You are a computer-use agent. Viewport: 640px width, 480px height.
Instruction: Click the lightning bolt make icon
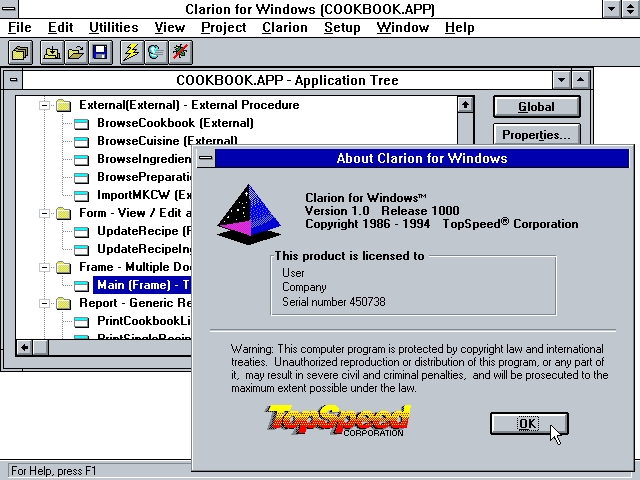click(x=132, y=52)
